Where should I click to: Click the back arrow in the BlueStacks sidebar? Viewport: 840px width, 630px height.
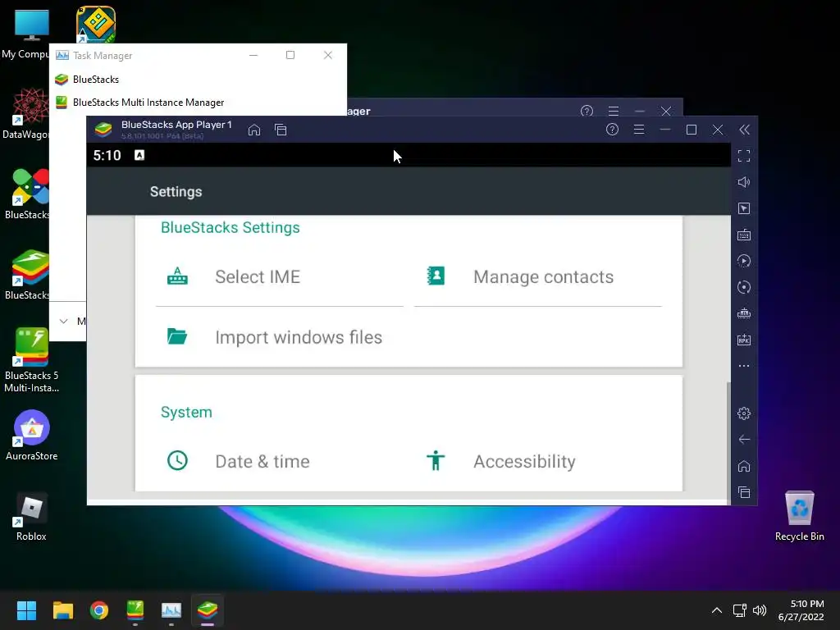tap(744, 440)
